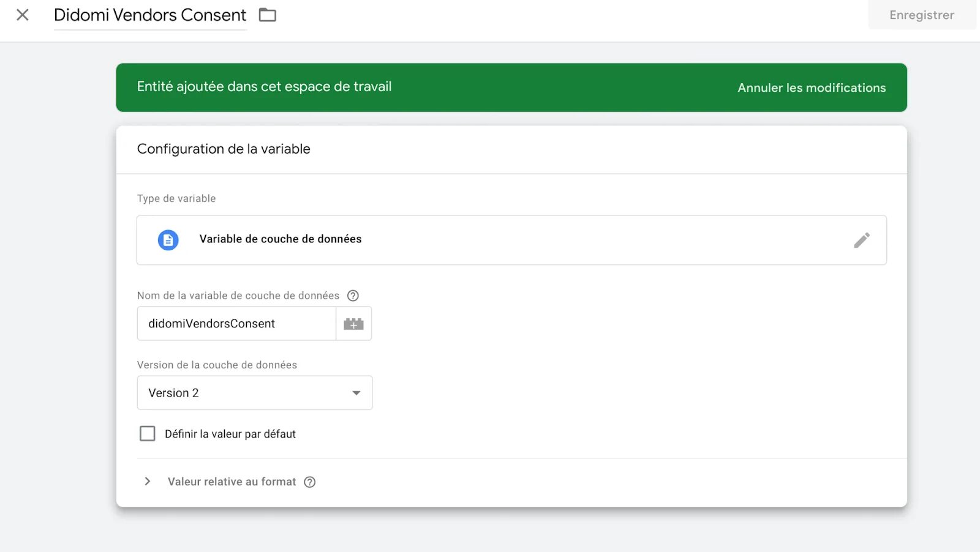Click the blue data layer variable icon
Viewport: 980px width, 552px height.
click(168, 240)
